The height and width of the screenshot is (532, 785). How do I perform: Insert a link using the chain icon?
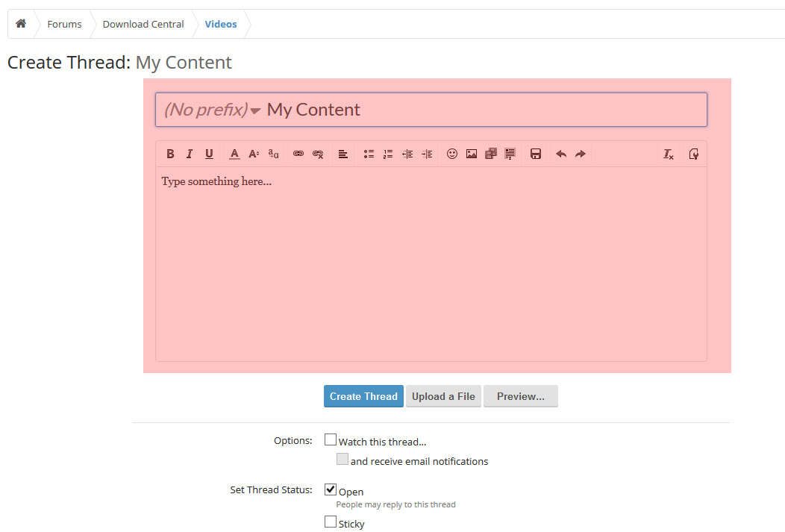pos(298,154)
